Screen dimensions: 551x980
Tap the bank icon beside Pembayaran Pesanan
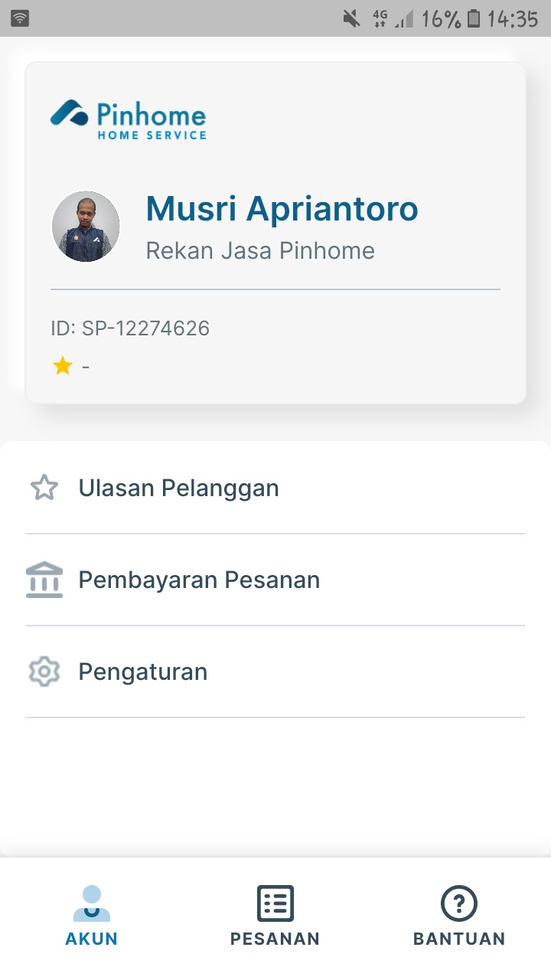44,580
